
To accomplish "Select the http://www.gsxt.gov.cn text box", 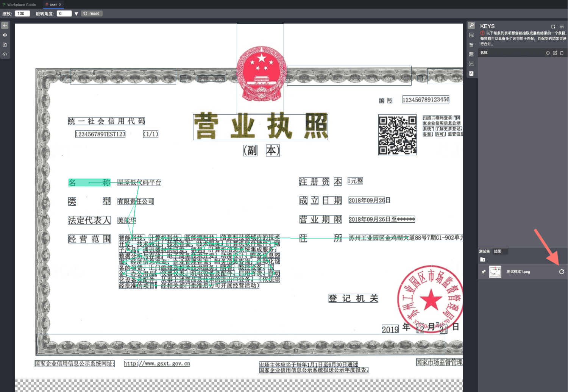I will [157, 364].
